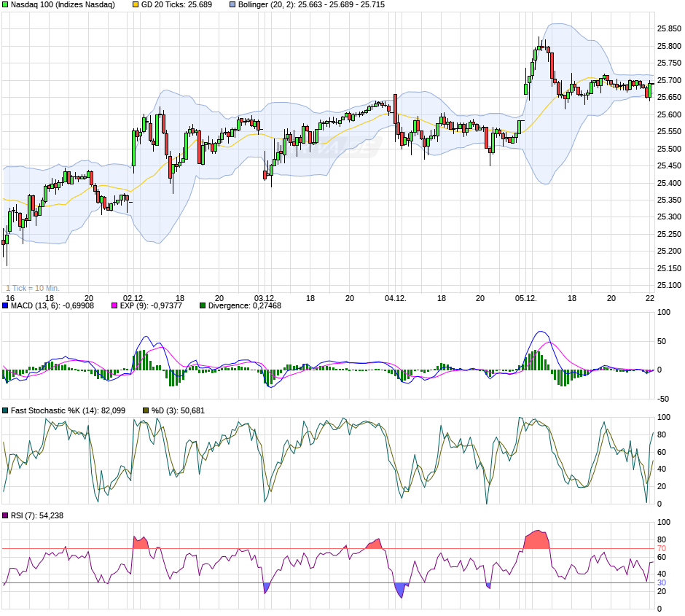Click the 25.850 price axis label
This screenshot has width=685, height=616.
point(669,29)
